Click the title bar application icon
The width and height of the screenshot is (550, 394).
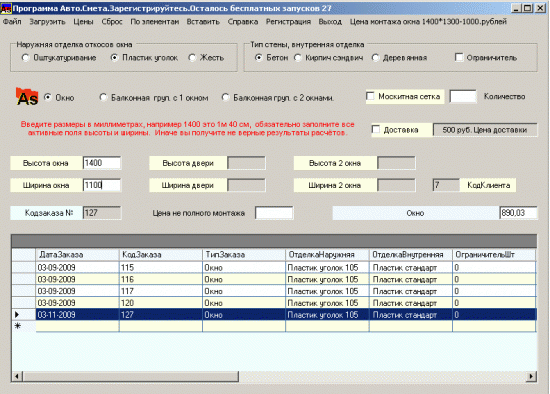[6, 8]
